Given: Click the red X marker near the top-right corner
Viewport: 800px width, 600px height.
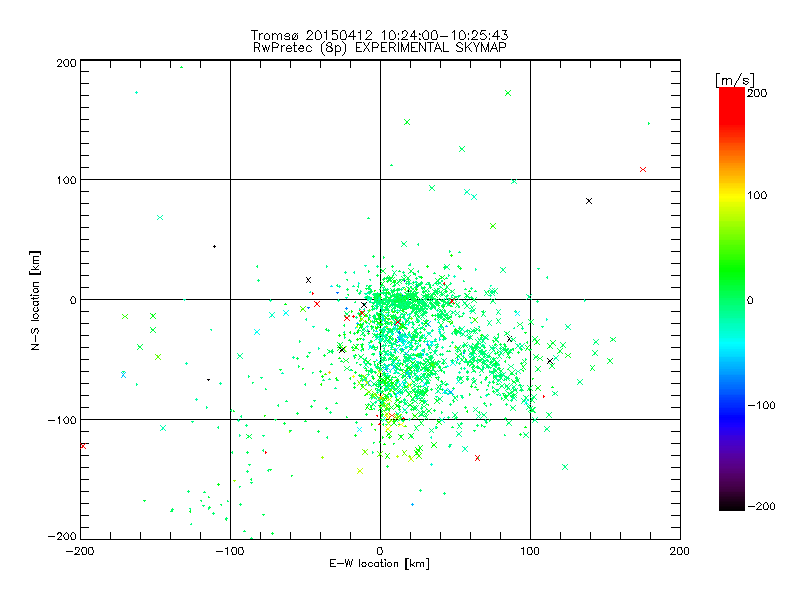Looking at the screenshot, I should point(643,169).
